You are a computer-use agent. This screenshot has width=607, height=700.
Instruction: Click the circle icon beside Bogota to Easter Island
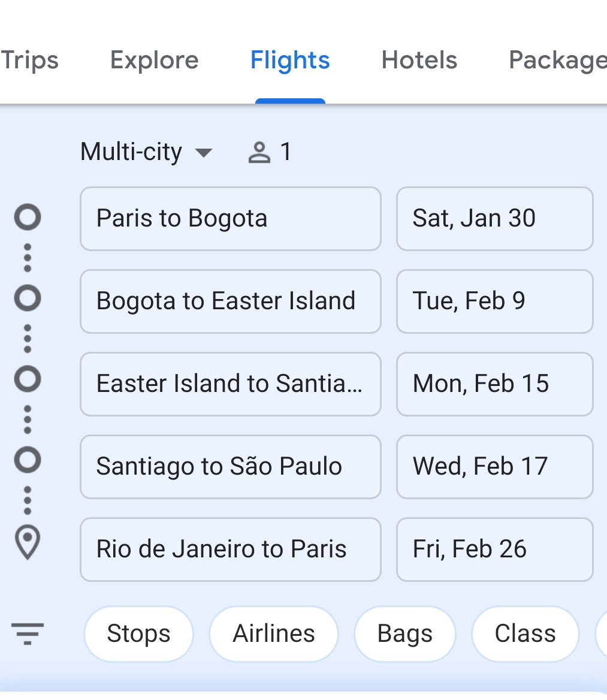pyautogui.click(x=28, y=298)
